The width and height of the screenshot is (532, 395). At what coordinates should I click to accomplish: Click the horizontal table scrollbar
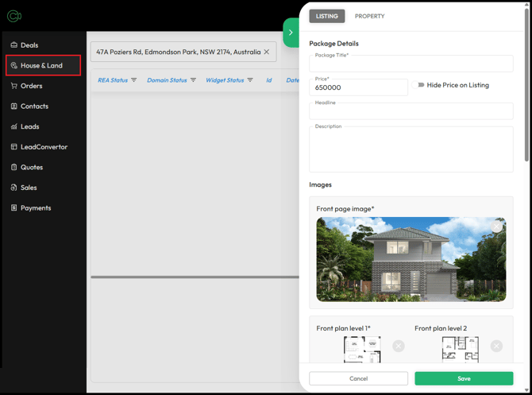pyautogui.click(x=195, y=277)
